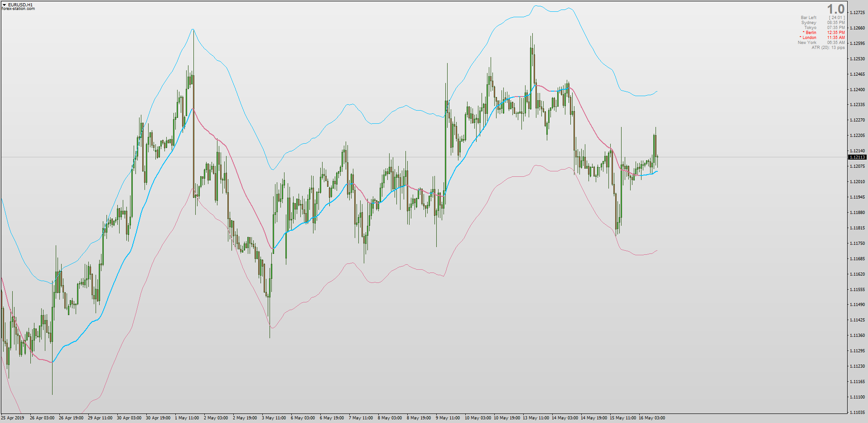Click the ATR (20): 13 pips readout

828,48
